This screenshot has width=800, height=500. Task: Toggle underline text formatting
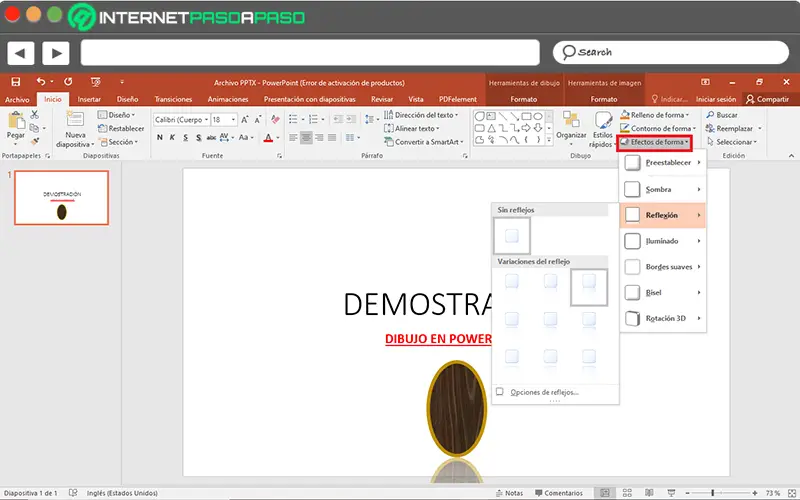(x=187, y=138)
